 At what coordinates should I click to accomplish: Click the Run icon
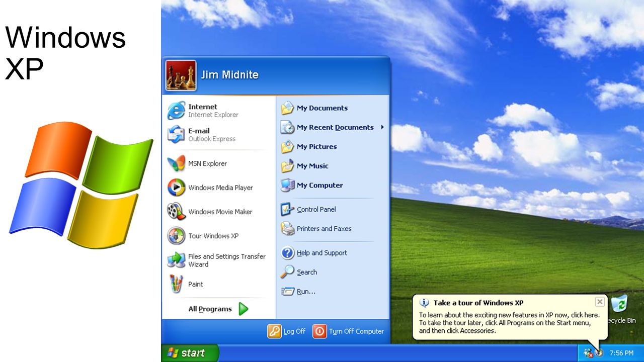287,291
